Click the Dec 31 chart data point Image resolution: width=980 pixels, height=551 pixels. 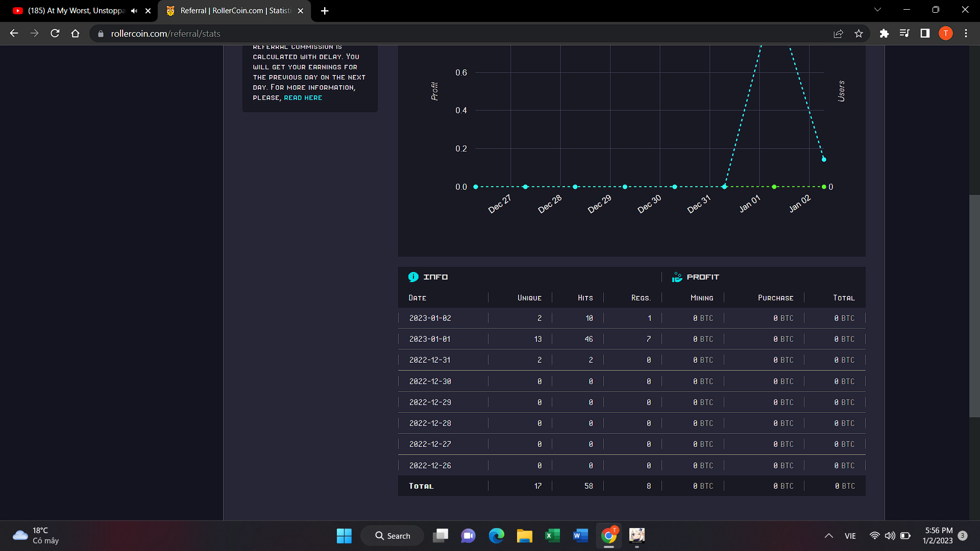point(724,187)
